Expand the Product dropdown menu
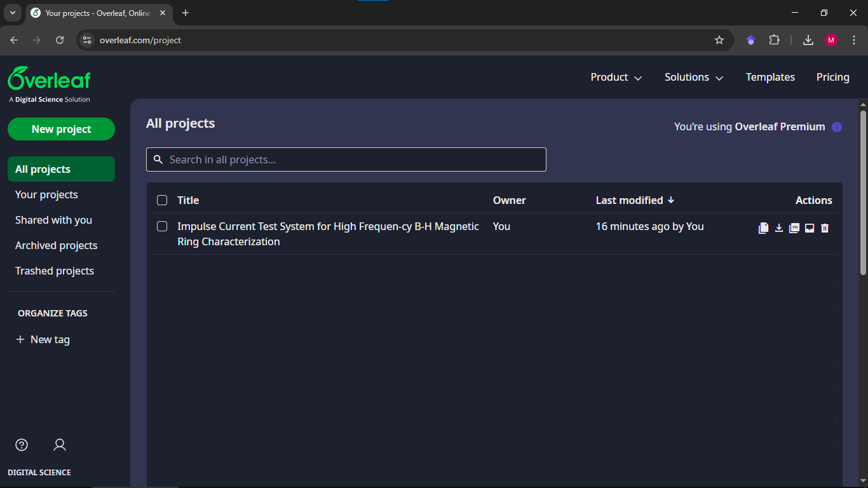 (616, 78)
